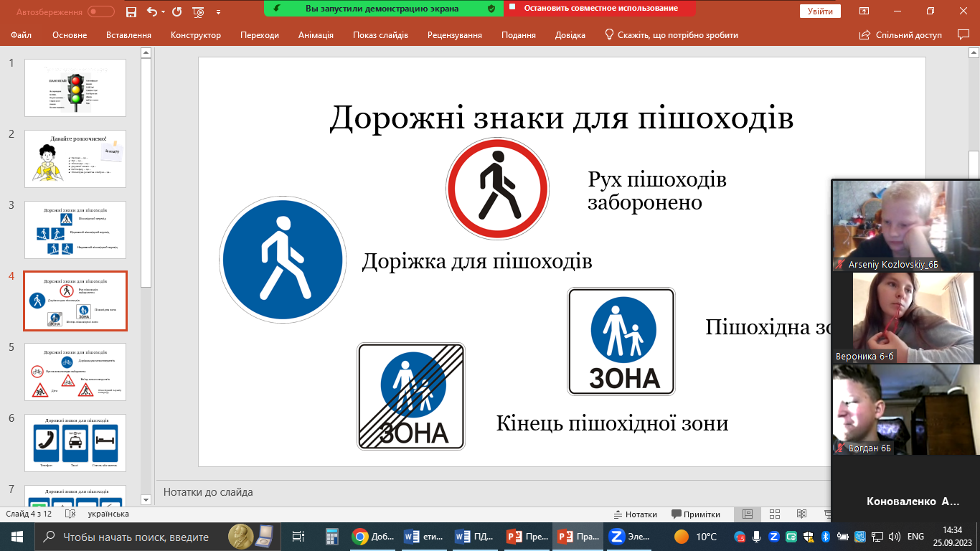Click the weather 10°C widget on taskbar
Viewport: 980px width, 551px height.
click(696, 537)
